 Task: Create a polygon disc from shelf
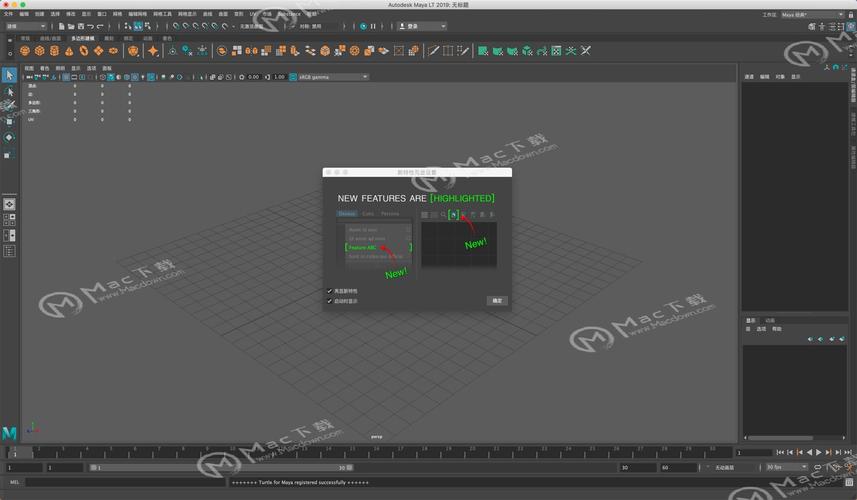pos(113,51)
